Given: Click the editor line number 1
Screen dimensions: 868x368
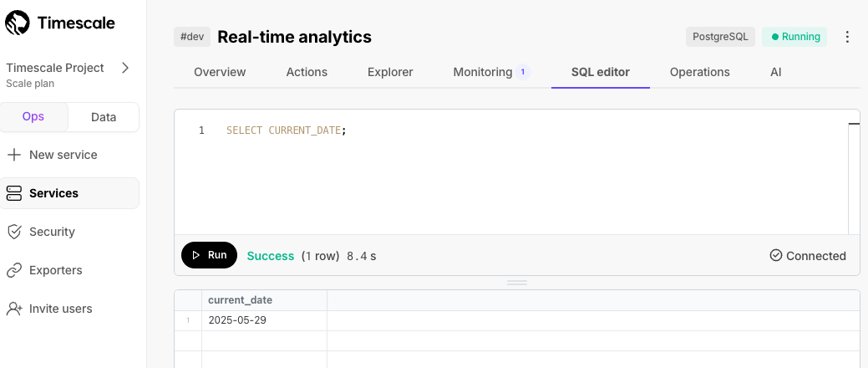Looking at the screenshot, I should [201, 130].
